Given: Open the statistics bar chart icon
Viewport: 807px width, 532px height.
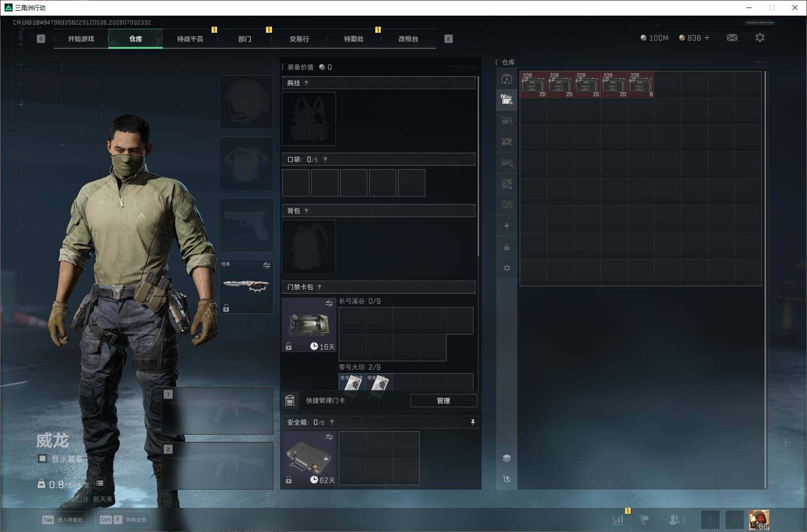Looking at the screenshot, I should pyautogui.click(x=618, y=519).
